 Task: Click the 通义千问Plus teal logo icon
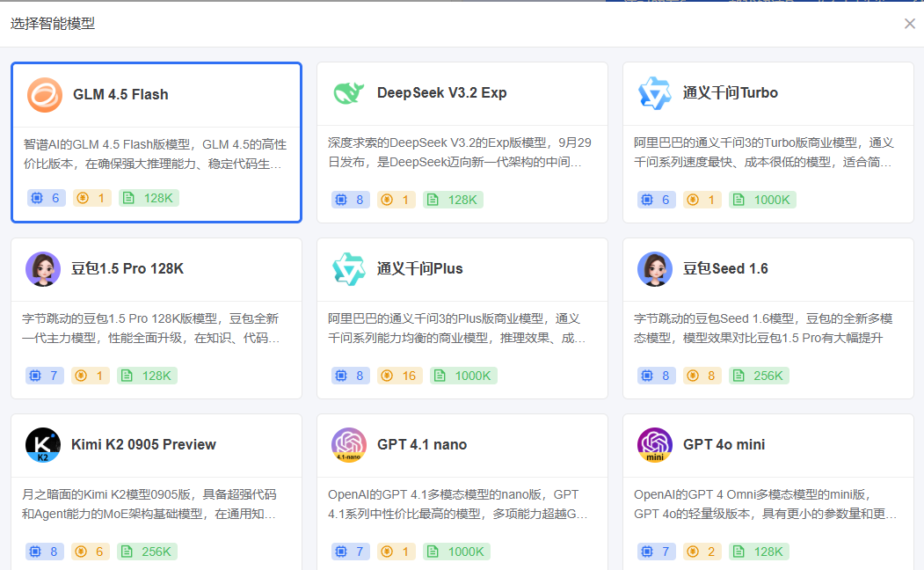click(349, 269)
